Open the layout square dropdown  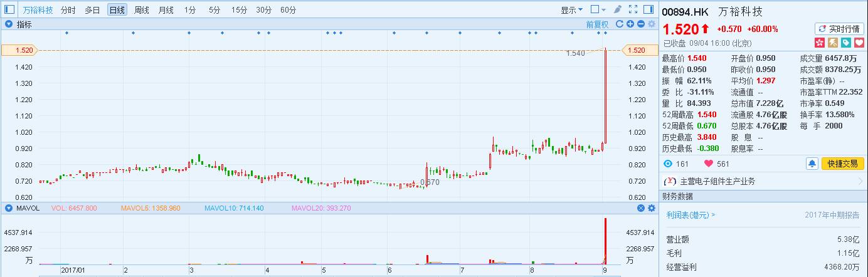598,9
